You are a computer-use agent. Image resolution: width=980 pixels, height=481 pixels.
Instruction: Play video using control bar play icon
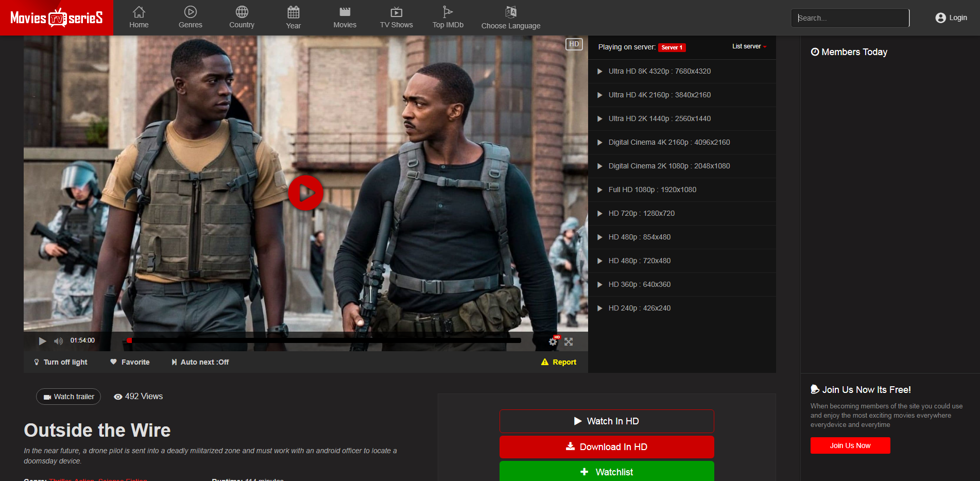42,341
